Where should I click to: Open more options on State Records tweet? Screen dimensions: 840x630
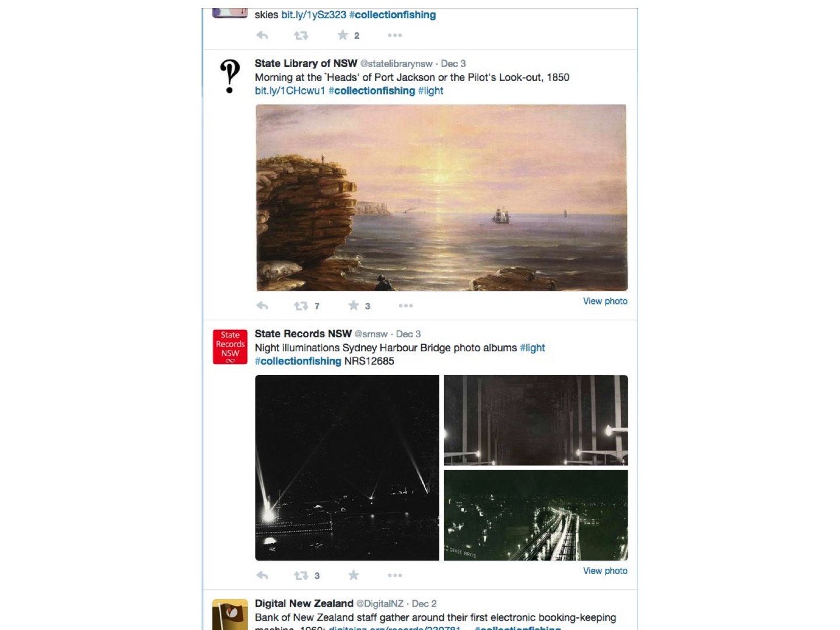(x=395, y=576)
